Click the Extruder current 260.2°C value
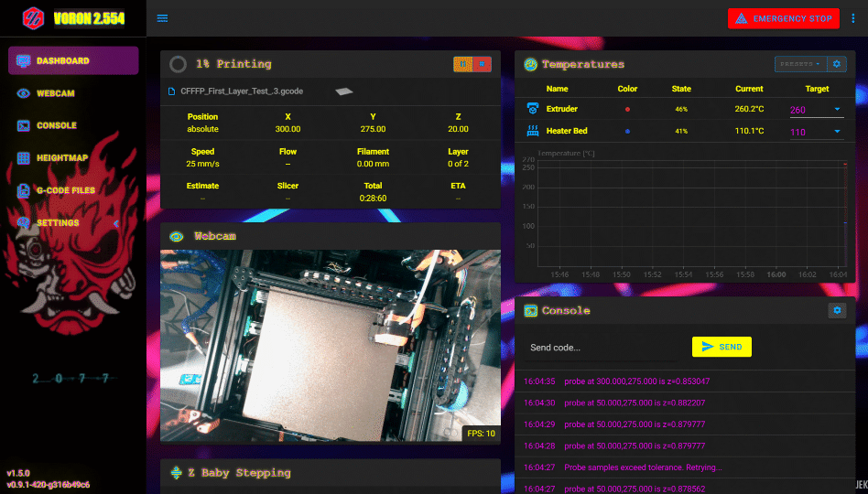Image resolution: width=868 pixels, height=494 pixels. click(x=749, y=109)
